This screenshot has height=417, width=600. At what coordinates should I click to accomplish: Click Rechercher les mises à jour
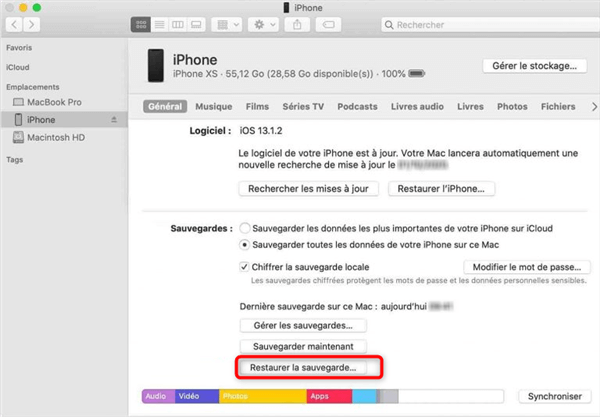point(308,189)
